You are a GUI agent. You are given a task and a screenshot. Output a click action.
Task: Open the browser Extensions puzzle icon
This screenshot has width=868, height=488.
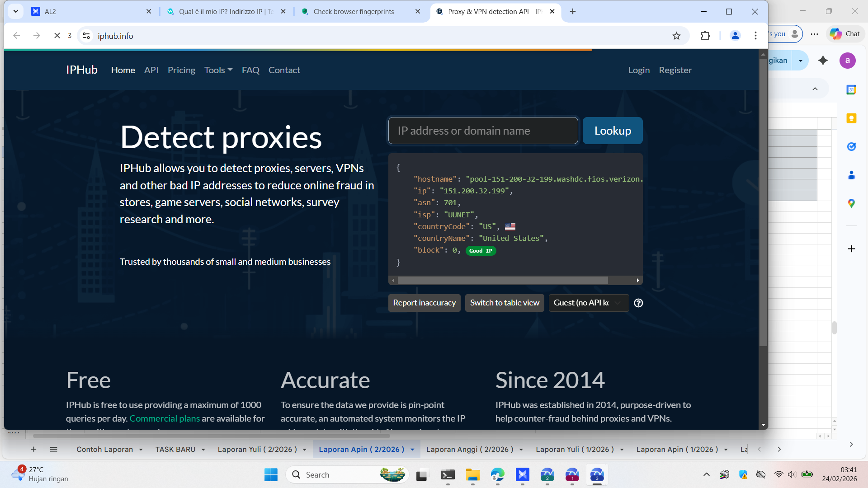[x=705, y=36]
